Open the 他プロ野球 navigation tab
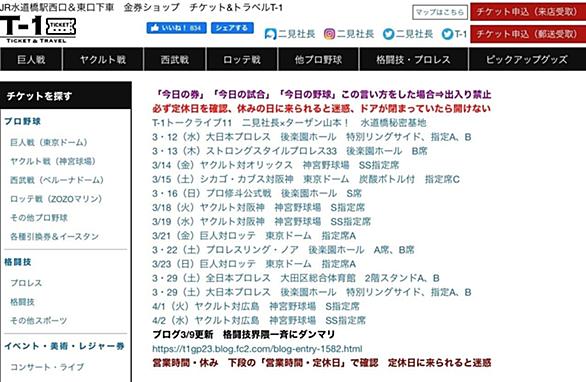The height and width of the screenshot is (382, 586). [318, 59]
